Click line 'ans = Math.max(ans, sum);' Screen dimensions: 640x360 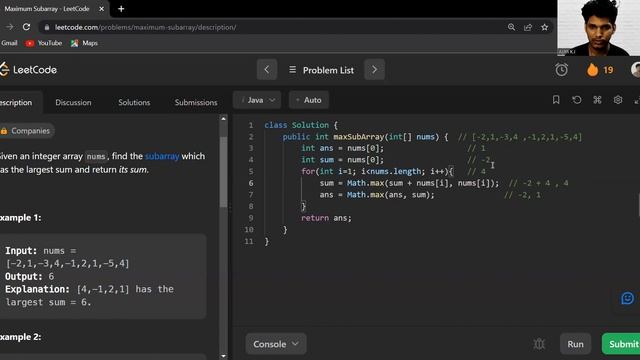(377, 195)
